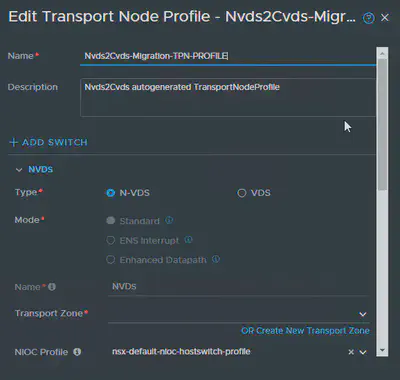Open the Transport Zone dropdown
Image resolution: width=400 pixels, height=380 pixels.
239,314
